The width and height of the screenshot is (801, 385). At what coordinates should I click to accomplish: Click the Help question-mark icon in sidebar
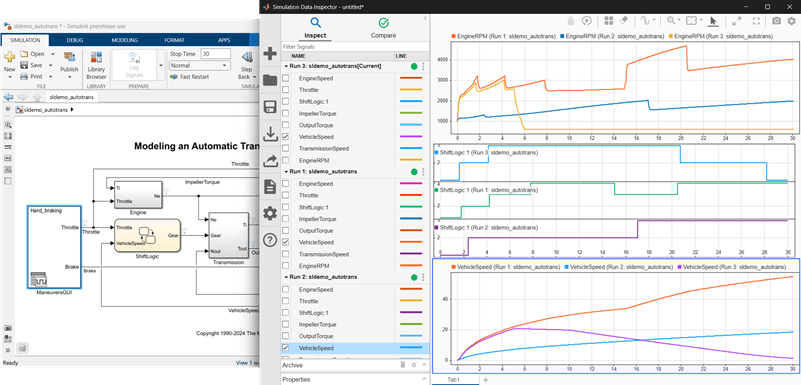[269, 239]
